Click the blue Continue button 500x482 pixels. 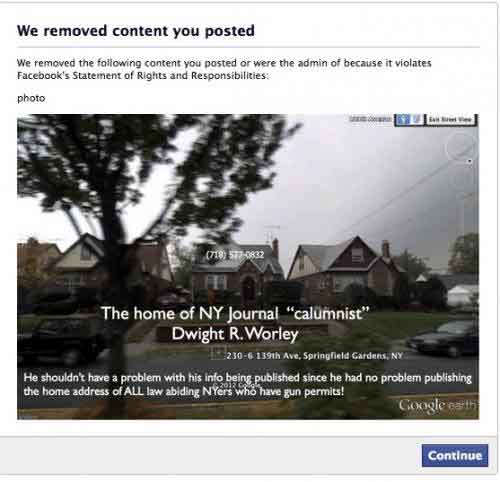455,455
